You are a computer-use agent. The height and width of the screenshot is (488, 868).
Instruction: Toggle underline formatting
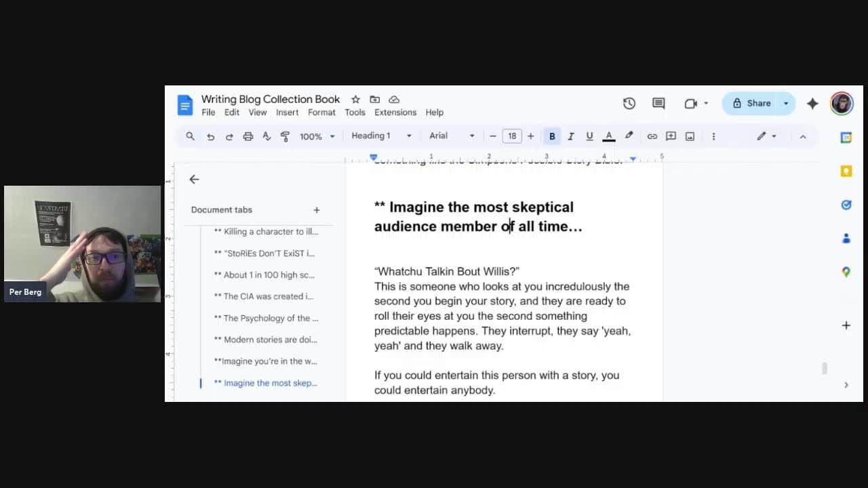[589, 136]
